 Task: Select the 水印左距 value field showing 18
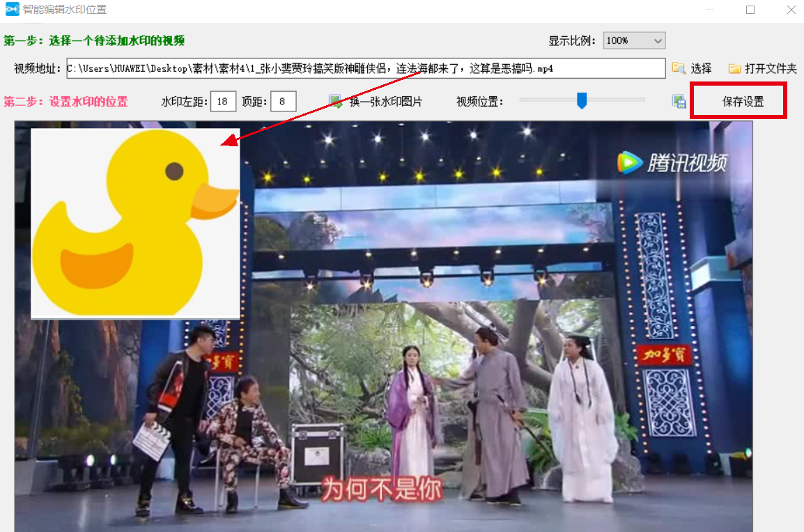[x=222, y=101]
